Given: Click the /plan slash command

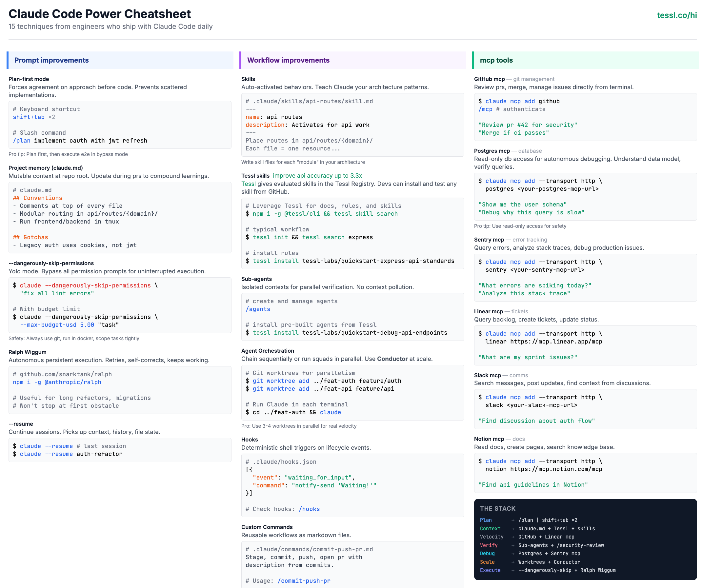Looking at the screenshot, I should click(x=21, y=141).
